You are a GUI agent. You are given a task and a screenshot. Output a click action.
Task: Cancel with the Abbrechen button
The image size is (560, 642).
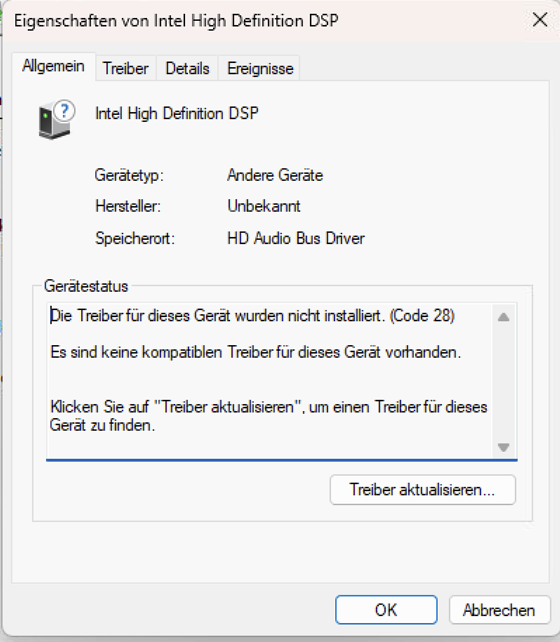click(499, 610)
